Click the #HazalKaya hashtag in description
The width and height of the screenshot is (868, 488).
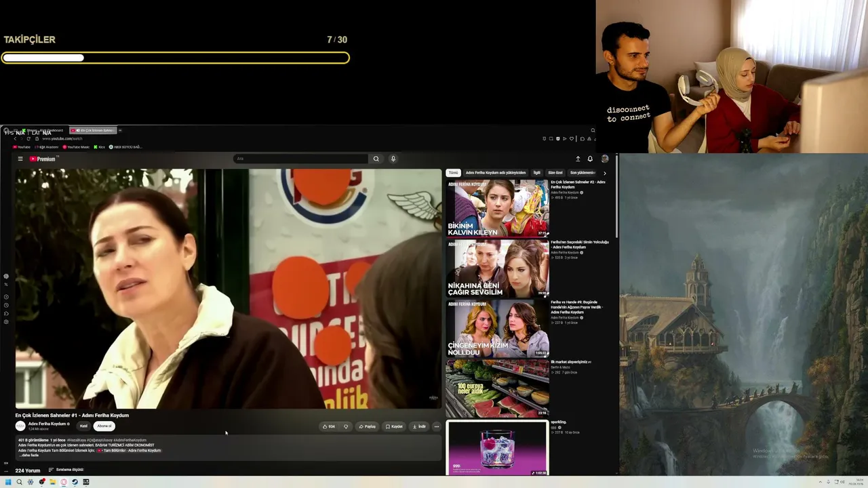[76, 441]
